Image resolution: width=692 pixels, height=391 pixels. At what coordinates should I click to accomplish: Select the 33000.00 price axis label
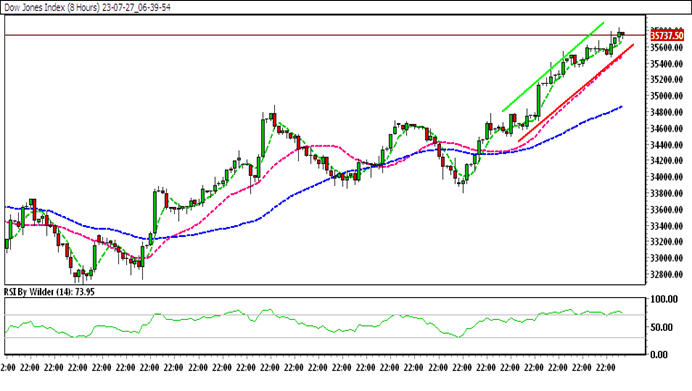coord(666,258)
